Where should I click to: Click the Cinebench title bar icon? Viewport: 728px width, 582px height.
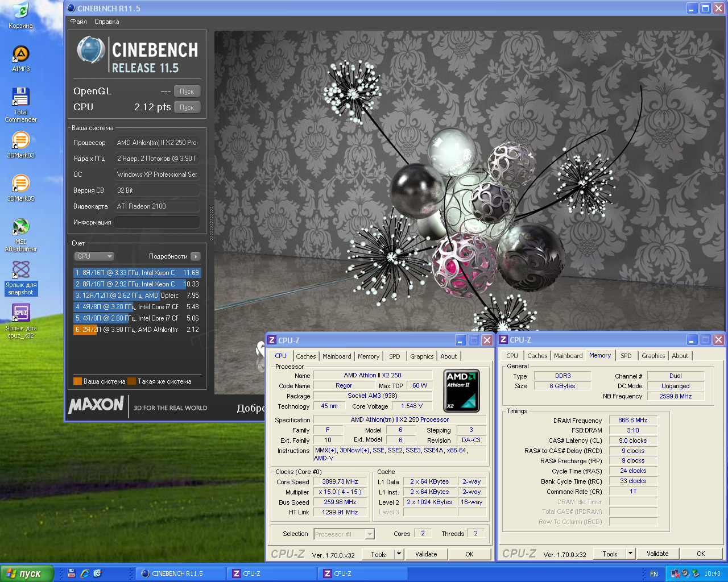[x=71, y=8]
